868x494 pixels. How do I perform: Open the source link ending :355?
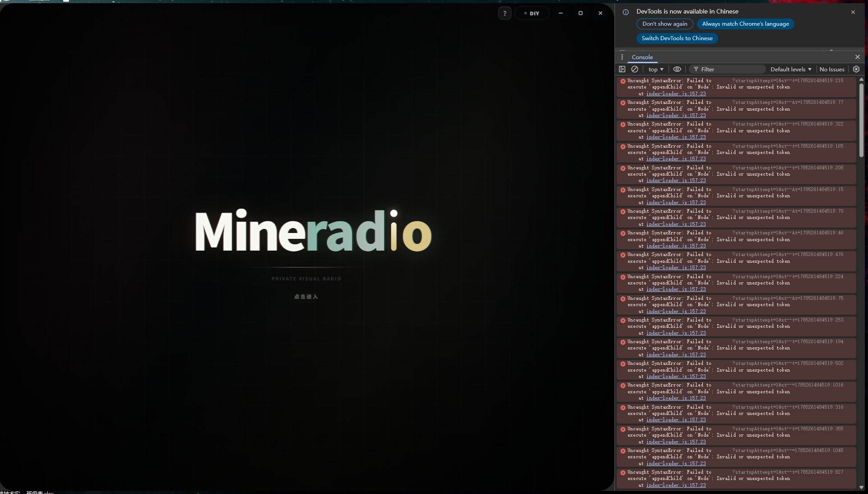point(788,429)
